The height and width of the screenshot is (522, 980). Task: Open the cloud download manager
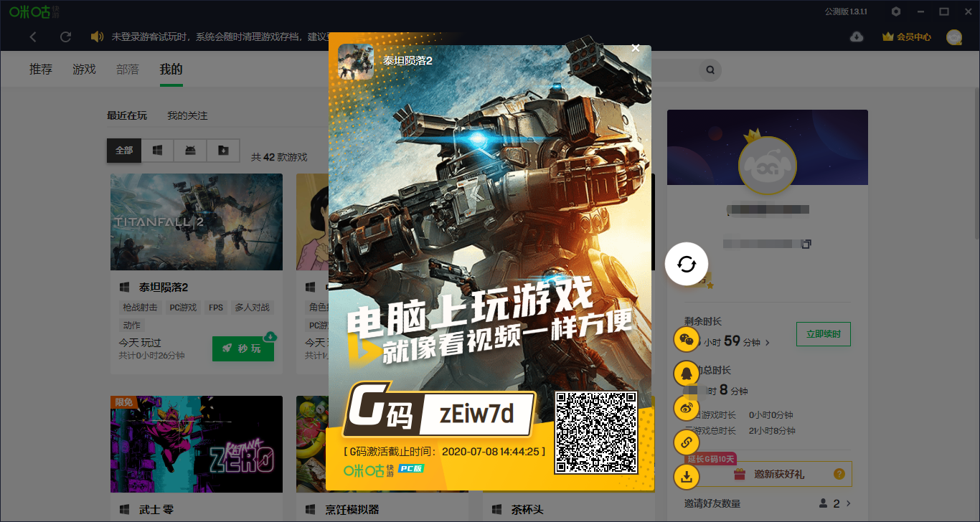coord(856,37)
